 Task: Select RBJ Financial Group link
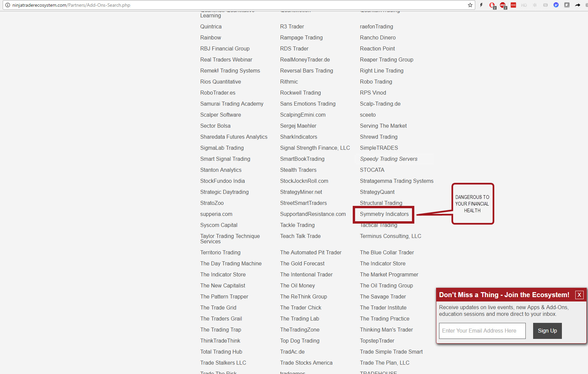point(225,48)
